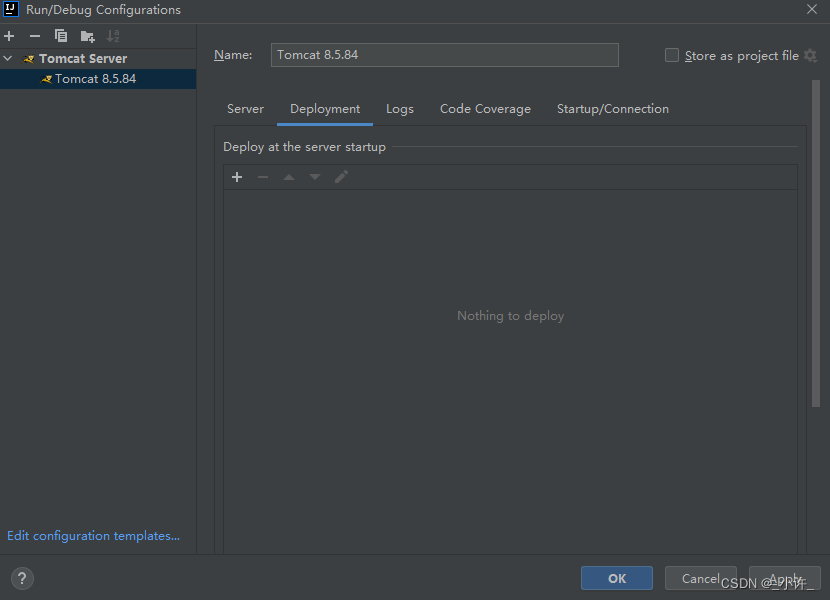Click the OK button

(617, 578)
